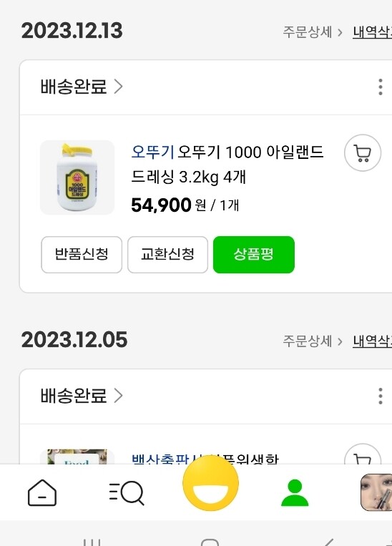Expand 배송완료 status for 12.05 order
Viewport: 392px width, 546px height.
point(82,396)
